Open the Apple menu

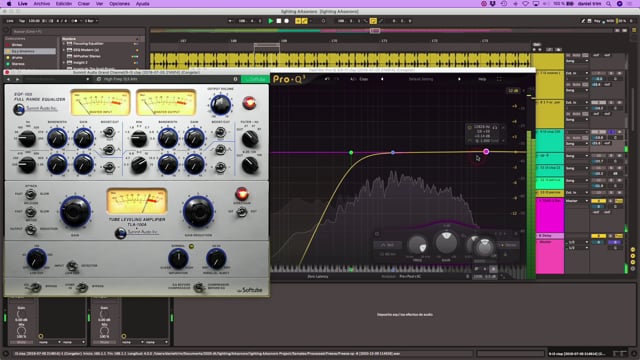(9, 4)
